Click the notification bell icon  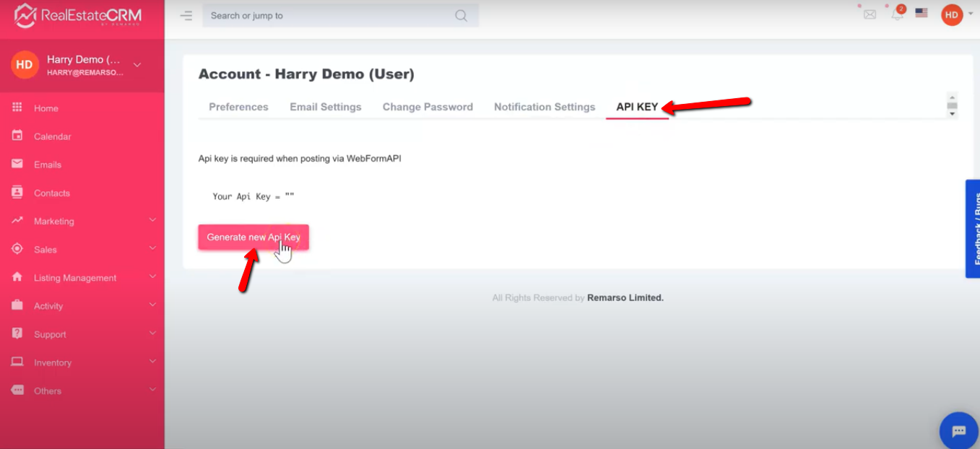click(x=897, y=14)
